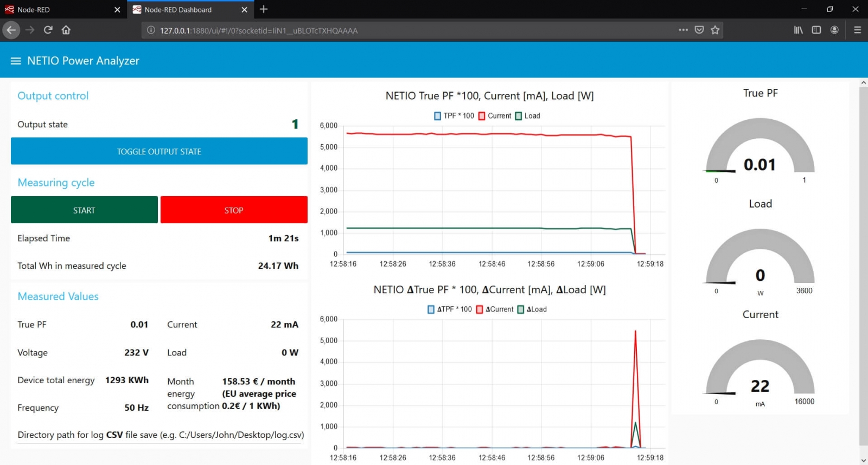Bookmark this page with the star
868x465 pixels.
(x=715, y=30)
